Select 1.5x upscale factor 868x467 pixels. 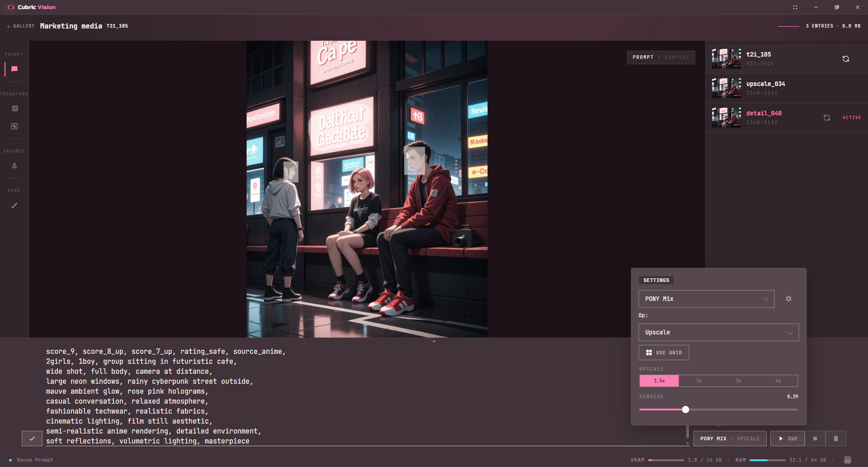(659, 381)
